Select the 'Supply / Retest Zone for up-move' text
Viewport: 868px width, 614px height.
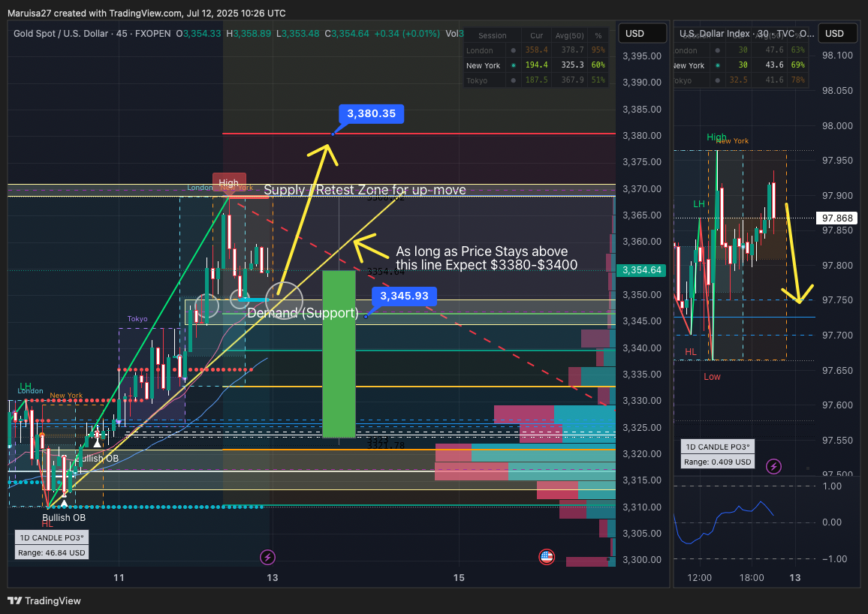(365, 191)
